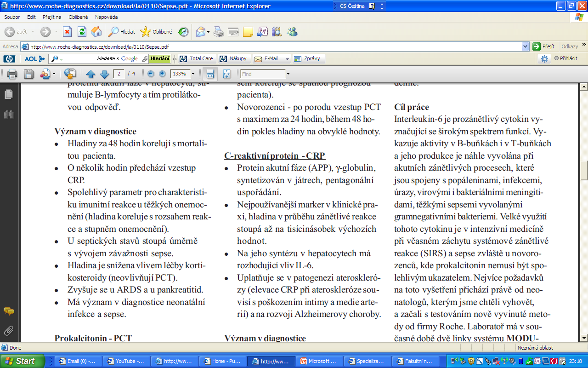Open the Edit menu
The width and height of the screenshot is (588, 368).
31,17
